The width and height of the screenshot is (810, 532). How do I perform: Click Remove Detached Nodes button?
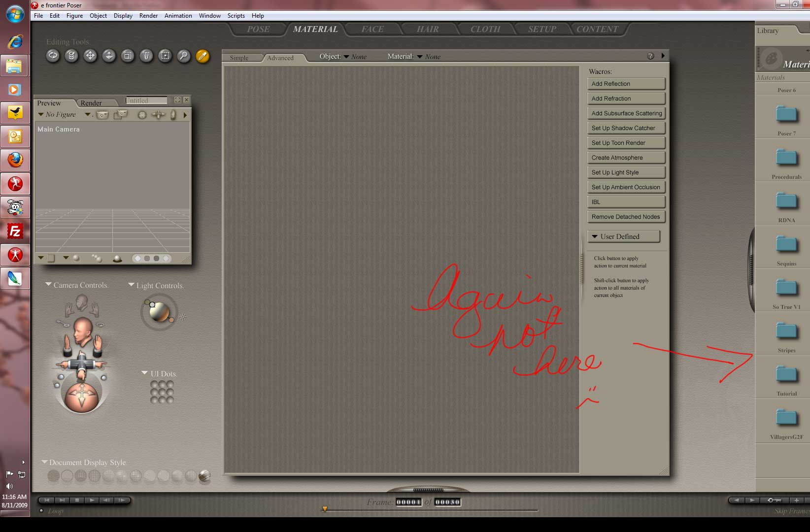coord(626,217)
